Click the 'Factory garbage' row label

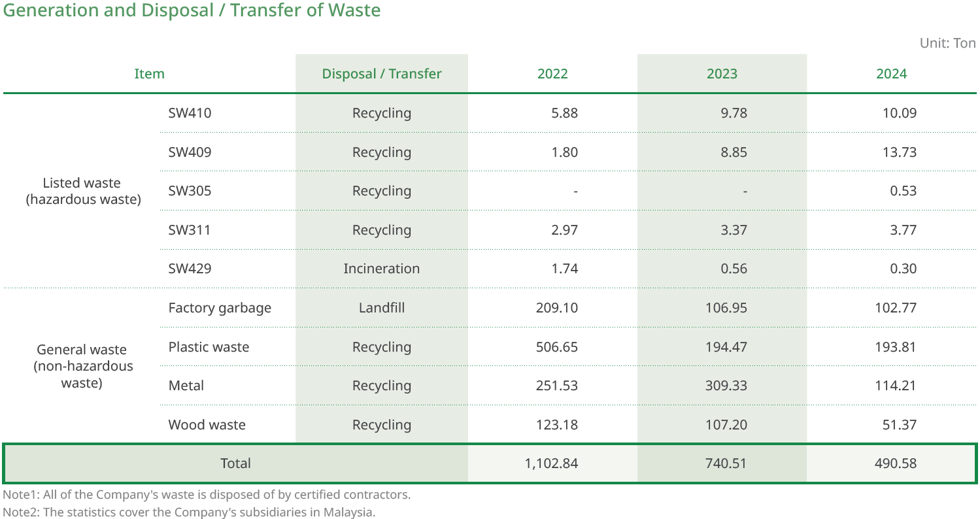pos(220,308)
